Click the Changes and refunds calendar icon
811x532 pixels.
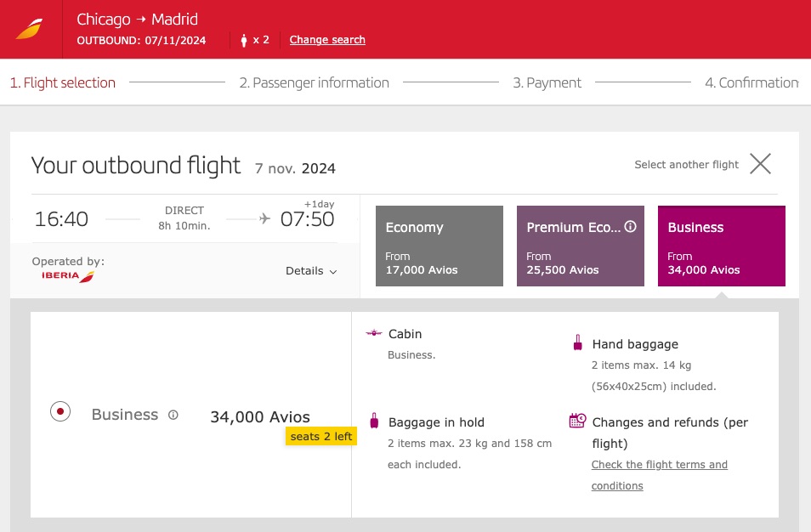pyautogui.click(x=578, y=420)
